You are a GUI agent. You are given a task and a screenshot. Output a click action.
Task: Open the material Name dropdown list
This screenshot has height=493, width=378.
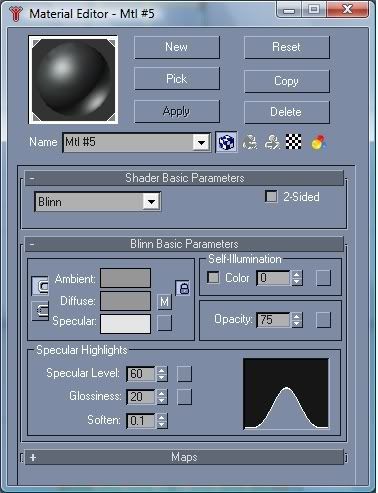point(201,143)
